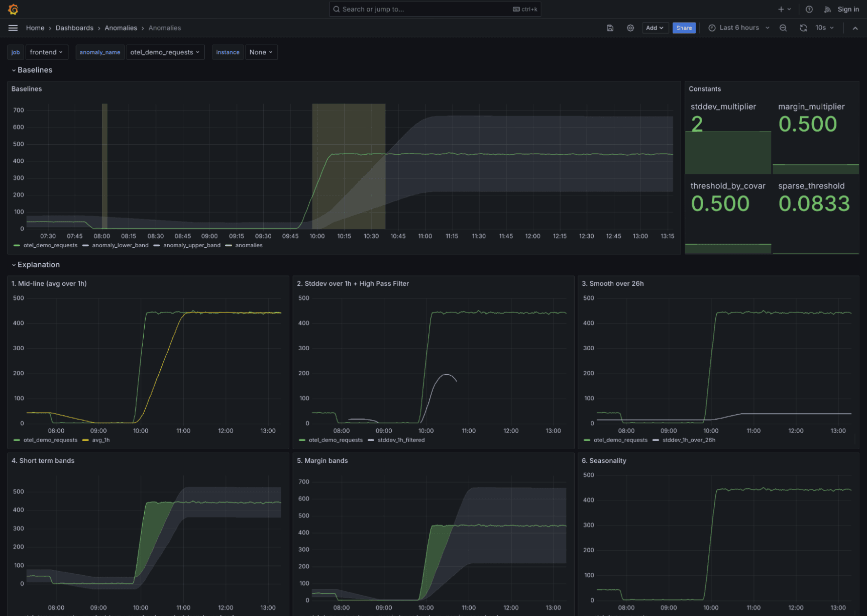
Task: Toggle the navigation menu with the hamburger icon
Action: (13, 28)
